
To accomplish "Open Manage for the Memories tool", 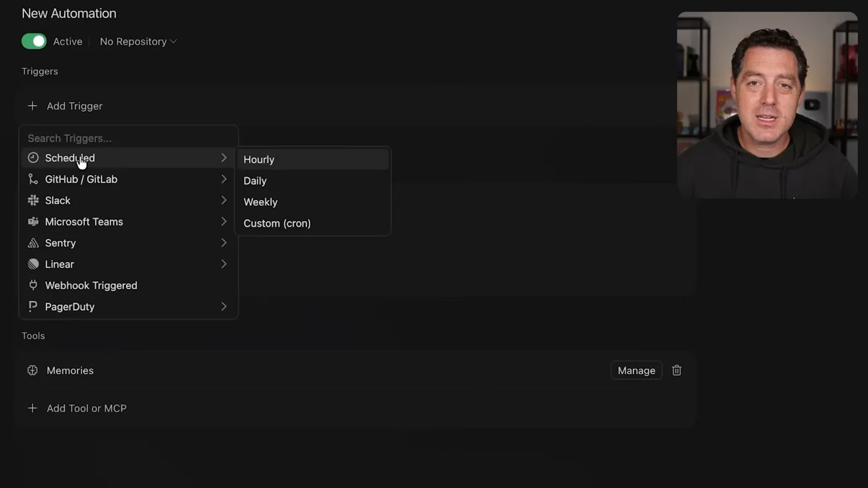I will [636, 370].
